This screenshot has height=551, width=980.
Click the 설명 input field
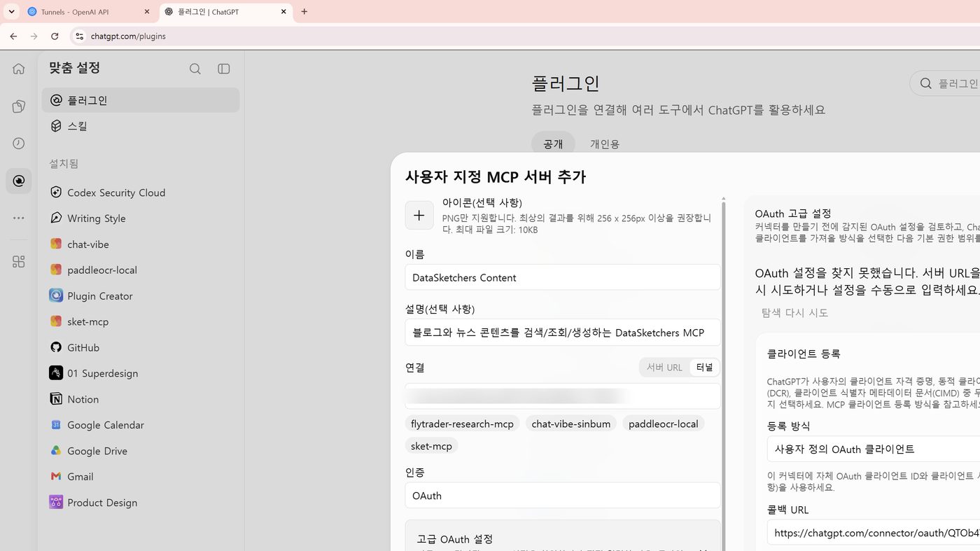(x=563, y=333)
